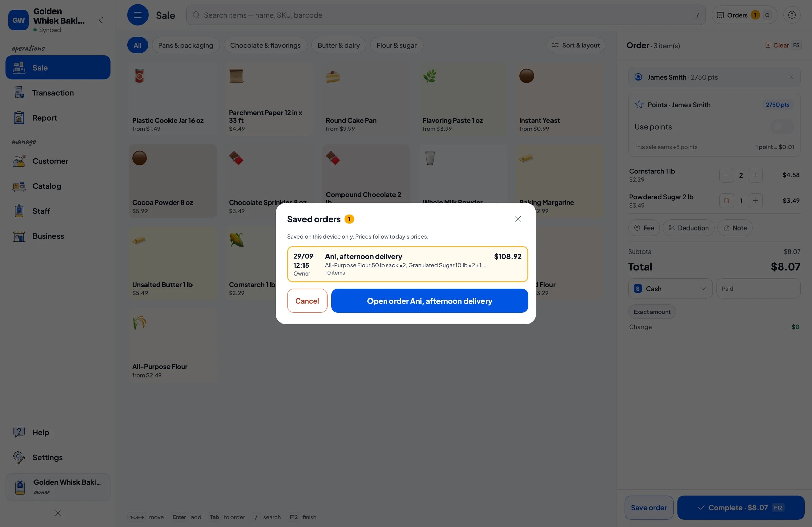This screenshot has height=527, width=812.
Task: Select the Ani, afternoon delivery saved order row
Action: [x=407, y=264]
